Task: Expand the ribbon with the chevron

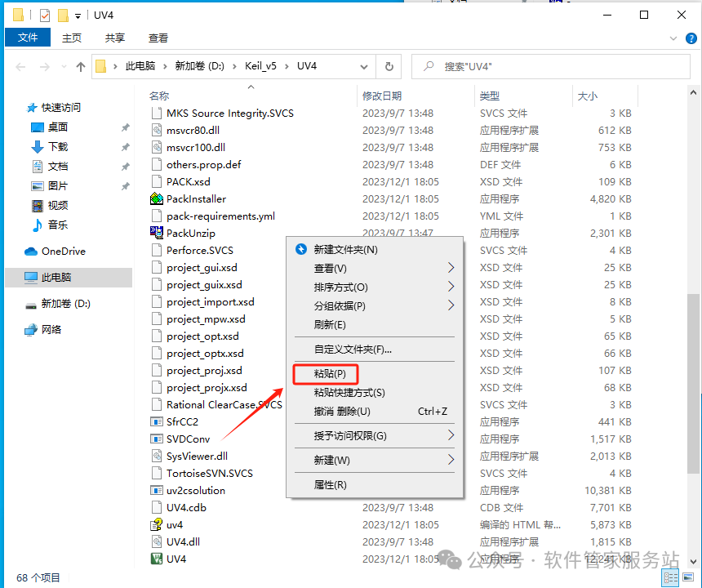Action: point(673,38)
